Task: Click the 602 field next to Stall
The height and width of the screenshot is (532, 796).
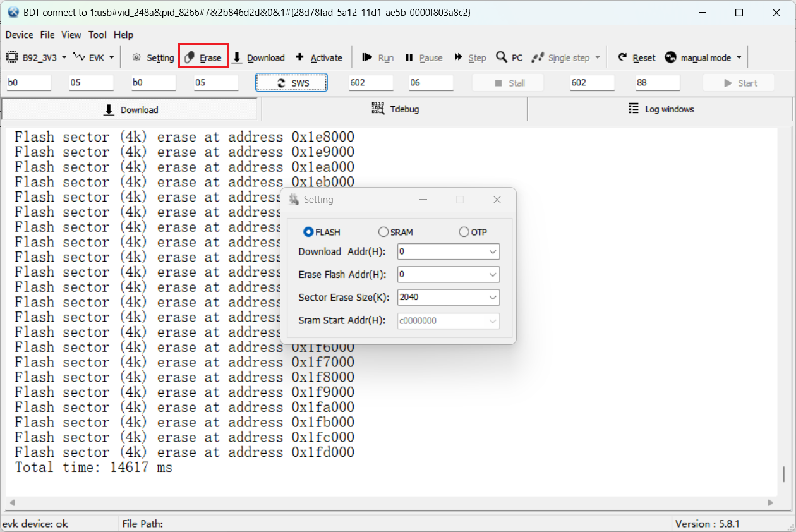Action: (x=592, y=83)
